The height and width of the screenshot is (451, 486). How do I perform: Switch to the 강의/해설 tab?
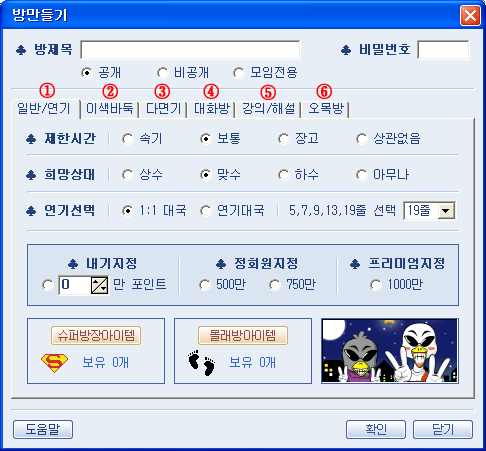tap(268, 109)
